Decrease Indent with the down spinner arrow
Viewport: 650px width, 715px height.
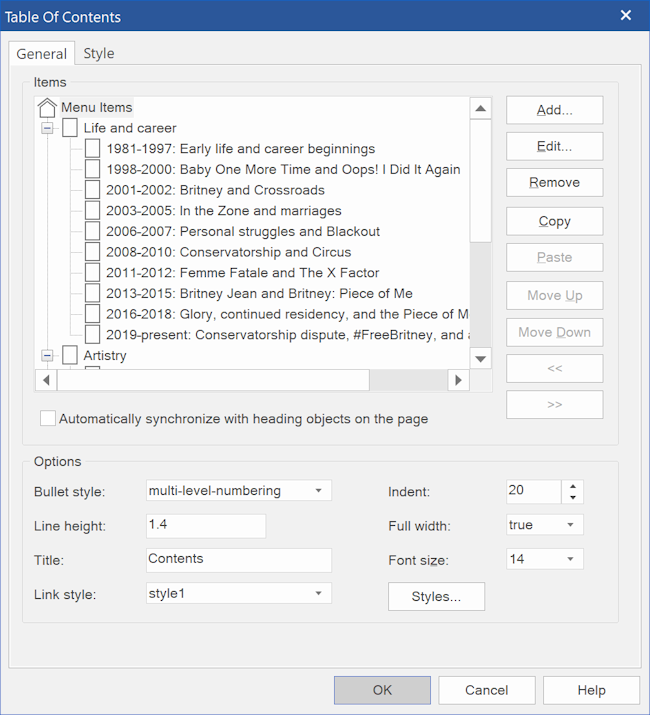573,497
